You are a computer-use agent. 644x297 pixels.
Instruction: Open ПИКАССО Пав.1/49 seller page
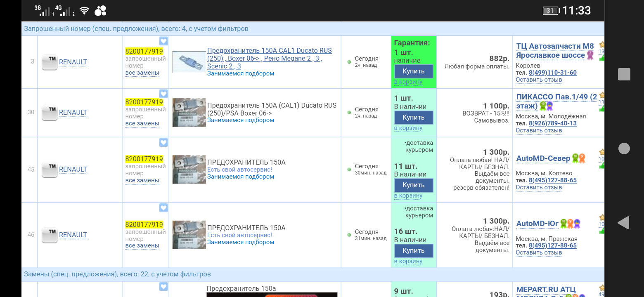(556, 101)
